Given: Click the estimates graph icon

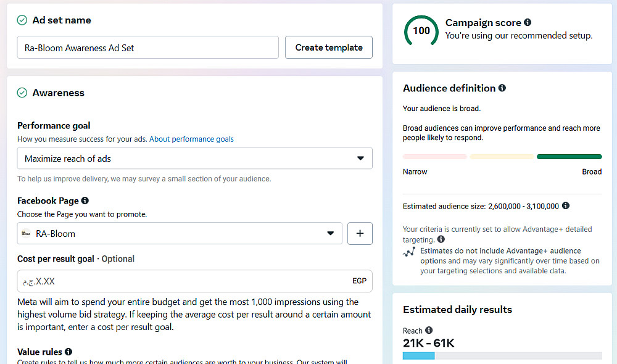Looking at the screenshot, I should [x=408, y=252].
